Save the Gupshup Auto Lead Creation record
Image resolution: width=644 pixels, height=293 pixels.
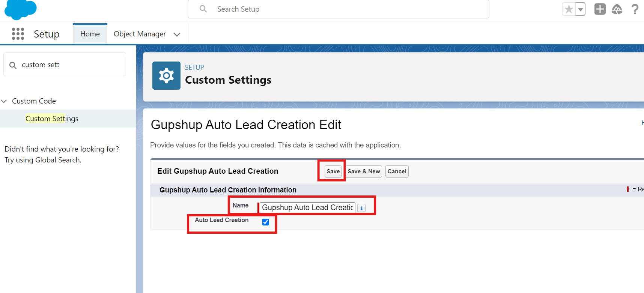coord(333,171)
